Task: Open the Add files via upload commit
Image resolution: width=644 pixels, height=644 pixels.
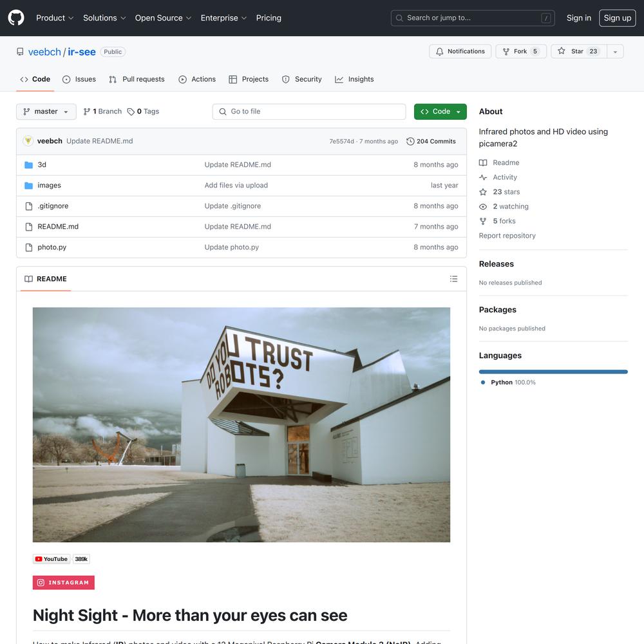Action: [236, 185]
